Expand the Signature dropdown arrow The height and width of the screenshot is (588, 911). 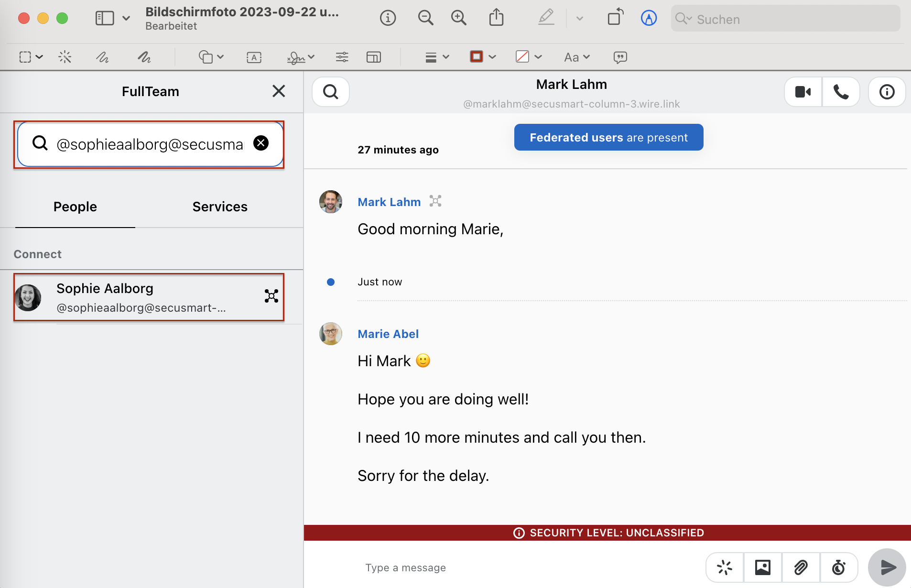point(312,57)
